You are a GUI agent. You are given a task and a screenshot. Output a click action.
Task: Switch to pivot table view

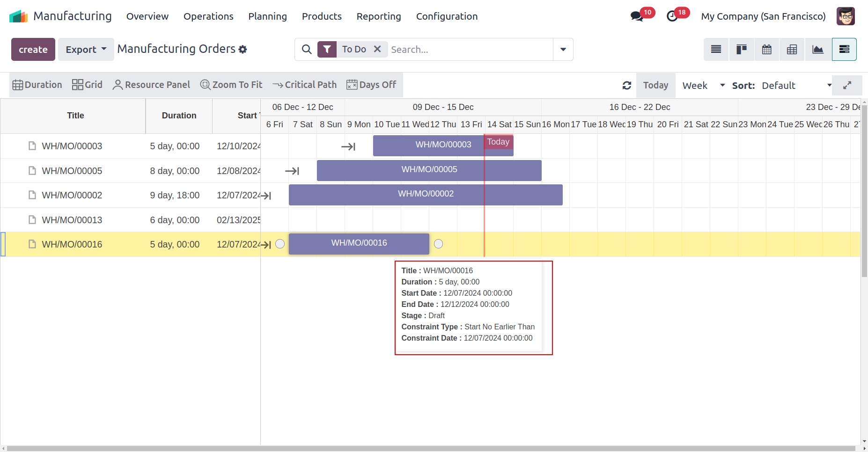[792, 50]
